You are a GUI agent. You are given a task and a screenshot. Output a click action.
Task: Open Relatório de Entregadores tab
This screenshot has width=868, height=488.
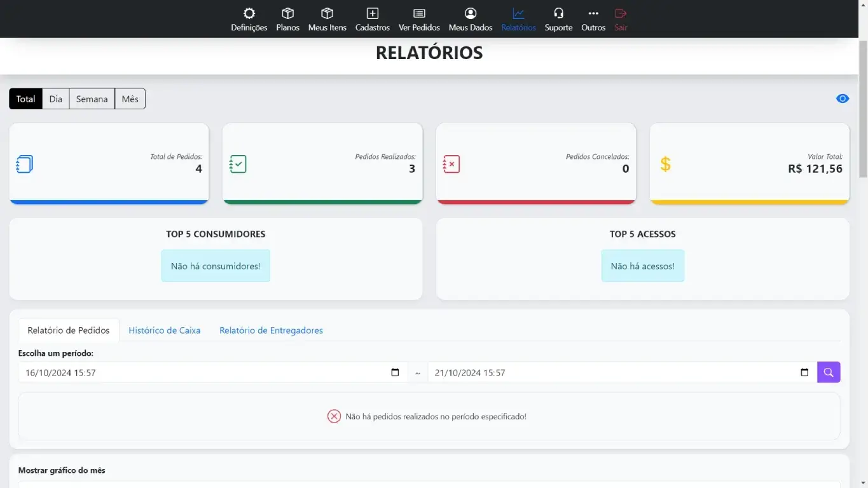tap(271, 330)
